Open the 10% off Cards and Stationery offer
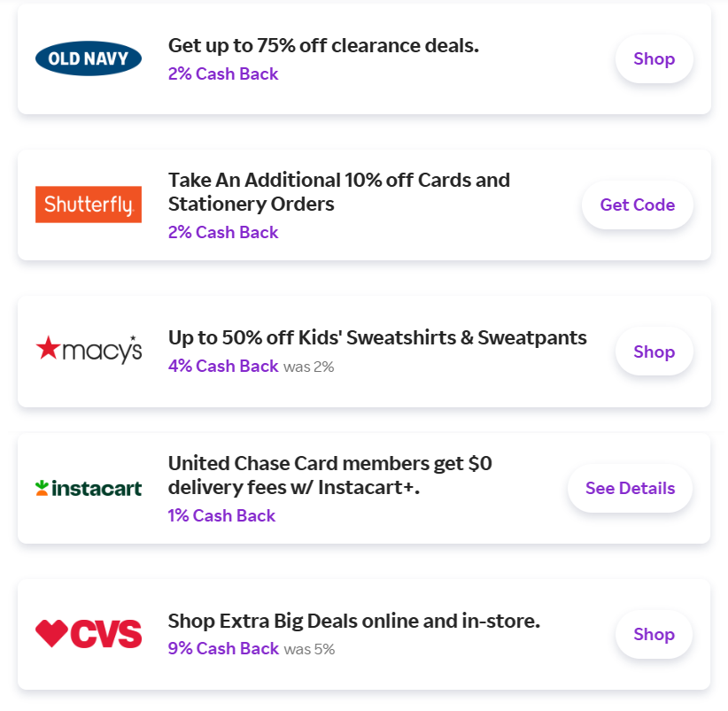728x711 pixels. click(x=339, y=192)
